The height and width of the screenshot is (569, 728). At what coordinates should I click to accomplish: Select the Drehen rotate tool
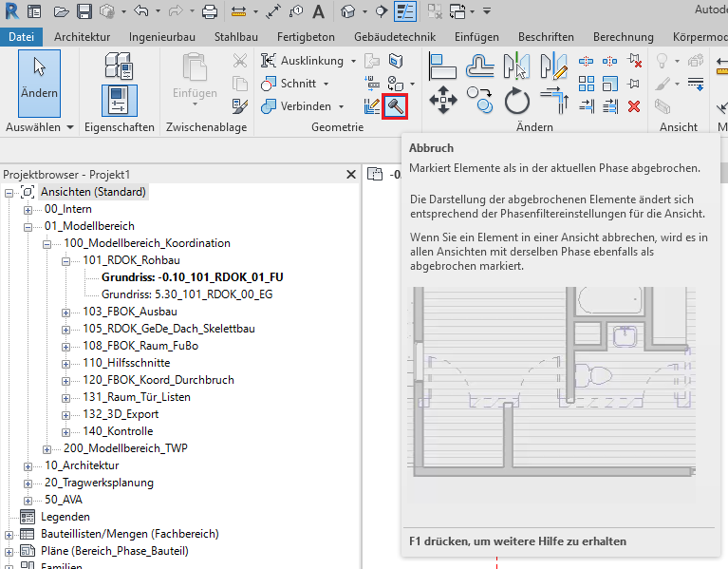pos(517,99)
